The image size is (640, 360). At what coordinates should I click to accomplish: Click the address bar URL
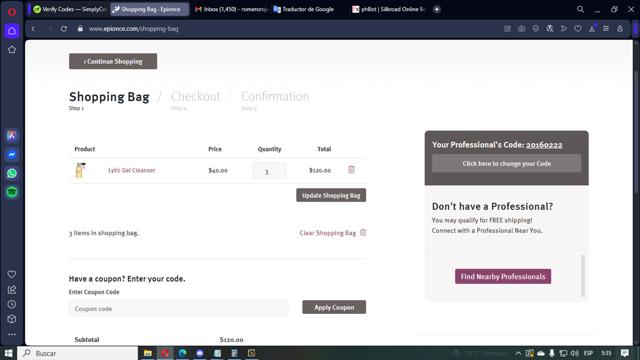tap(133, 29)
